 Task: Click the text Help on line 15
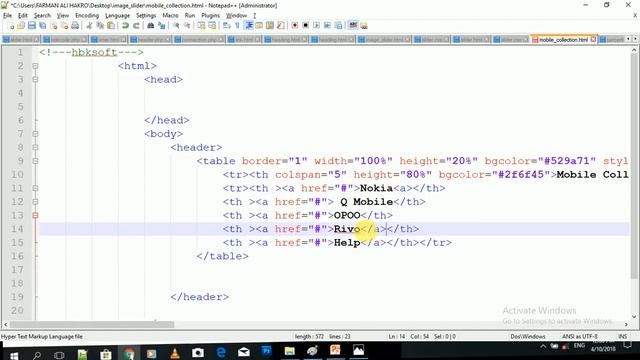point(347,242)
